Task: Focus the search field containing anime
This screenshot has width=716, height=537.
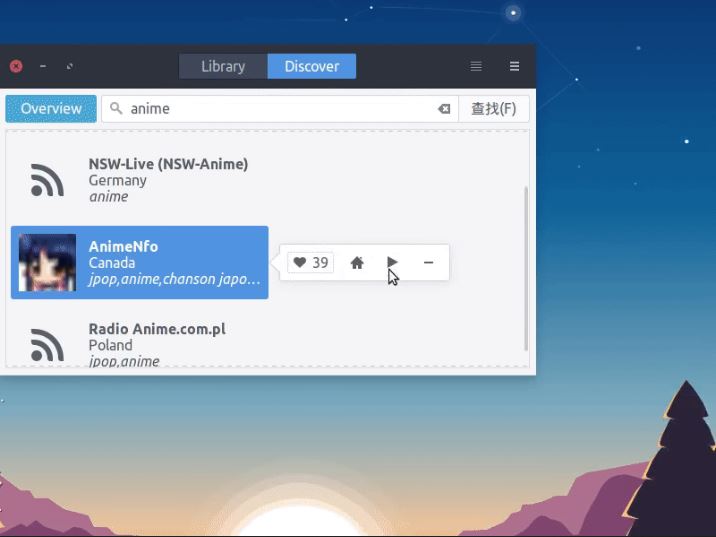Action: tap(280, 109)
